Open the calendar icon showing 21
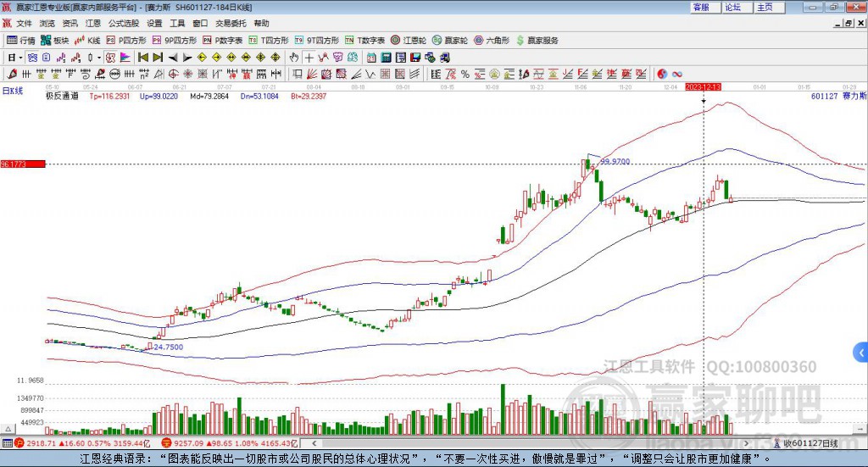The width and height of the screenshot is (868, 467). (x=371, y=58)
